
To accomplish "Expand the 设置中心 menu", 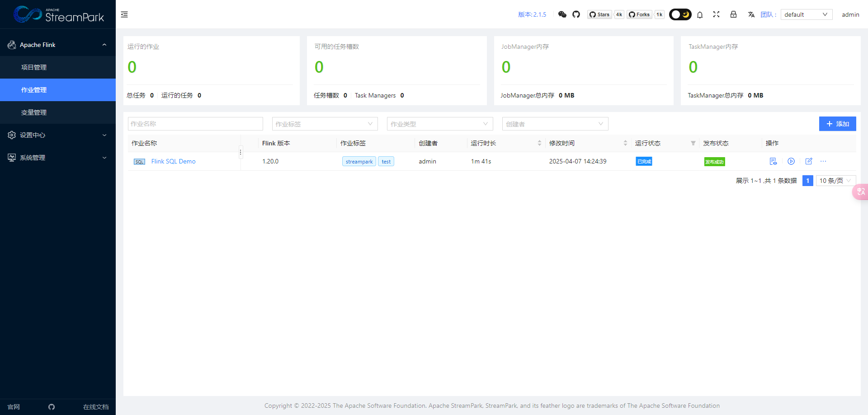I will click(58, 135).
